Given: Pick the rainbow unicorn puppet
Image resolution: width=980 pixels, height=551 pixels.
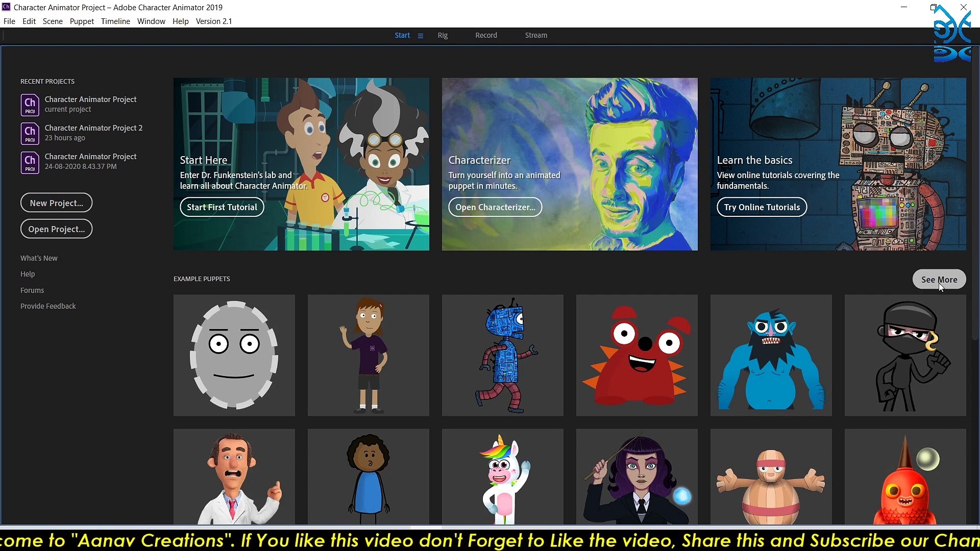Looking at the screenshot, I should pos(502,477).
